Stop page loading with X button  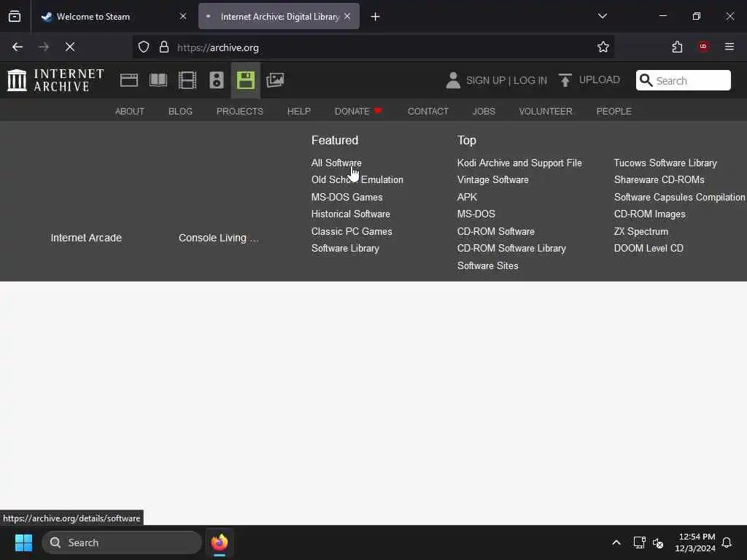click(x=70, y=47)
